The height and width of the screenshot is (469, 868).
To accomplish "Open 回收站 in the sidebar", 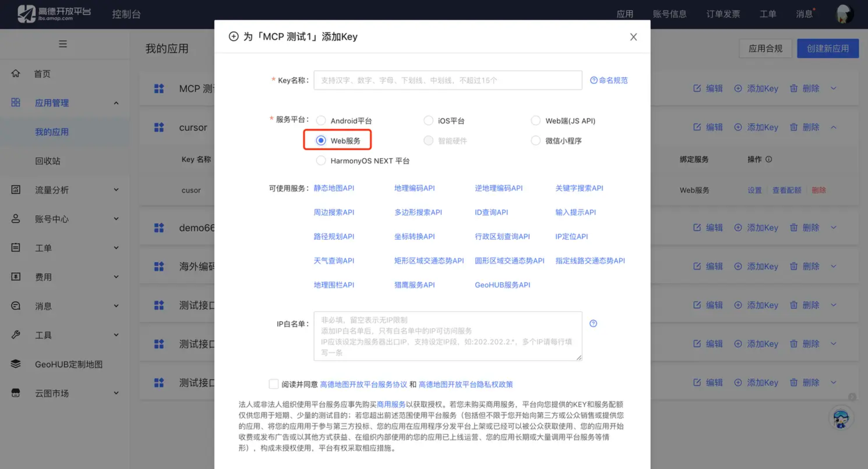I will point(48,161).
